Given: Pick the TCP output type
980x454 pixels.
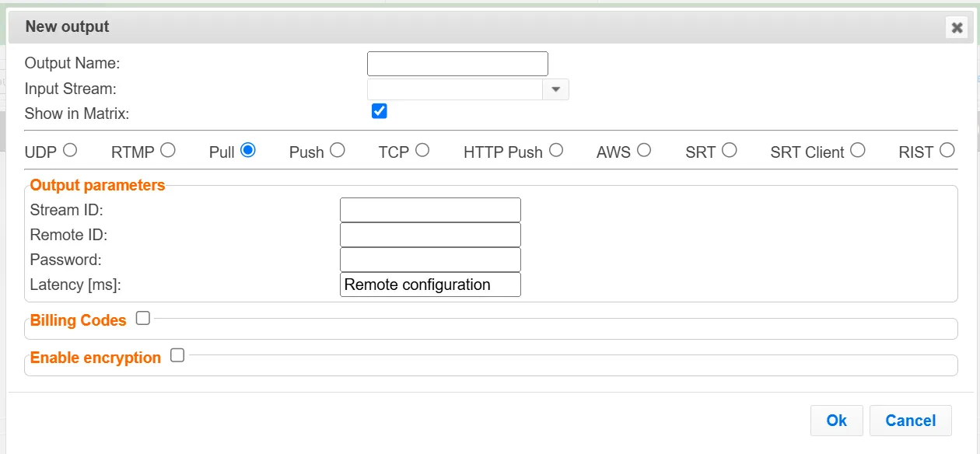Looking at the screenshot, I should (422, 150).
